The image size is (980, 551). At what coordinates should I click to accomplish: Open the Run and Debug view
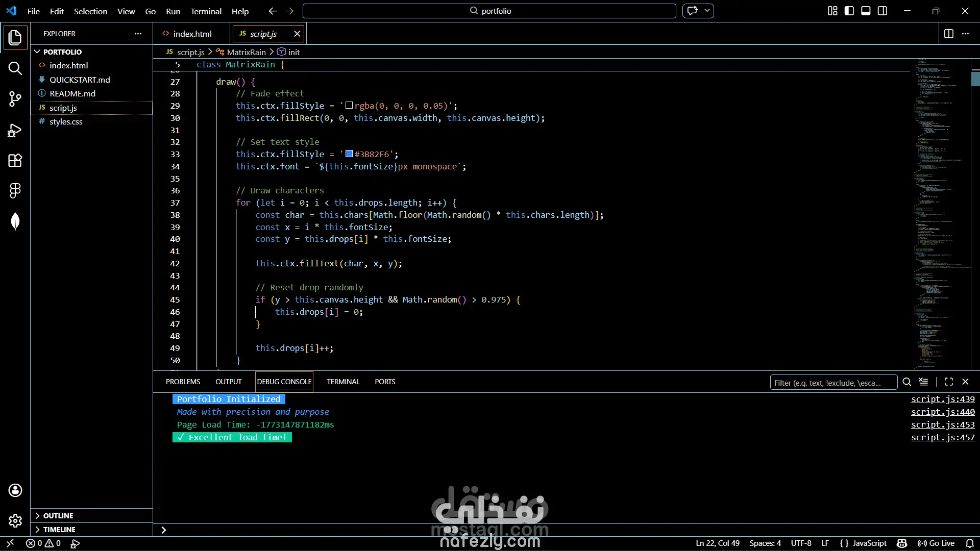pos(15,131)
